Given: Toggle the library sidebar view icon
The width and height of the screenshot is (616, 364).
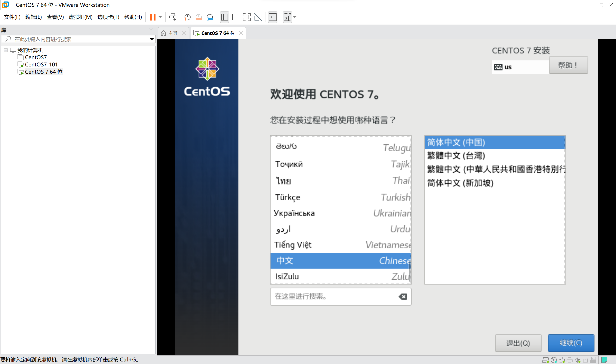Looking at the screenshot, I should (x=224, y=17).
